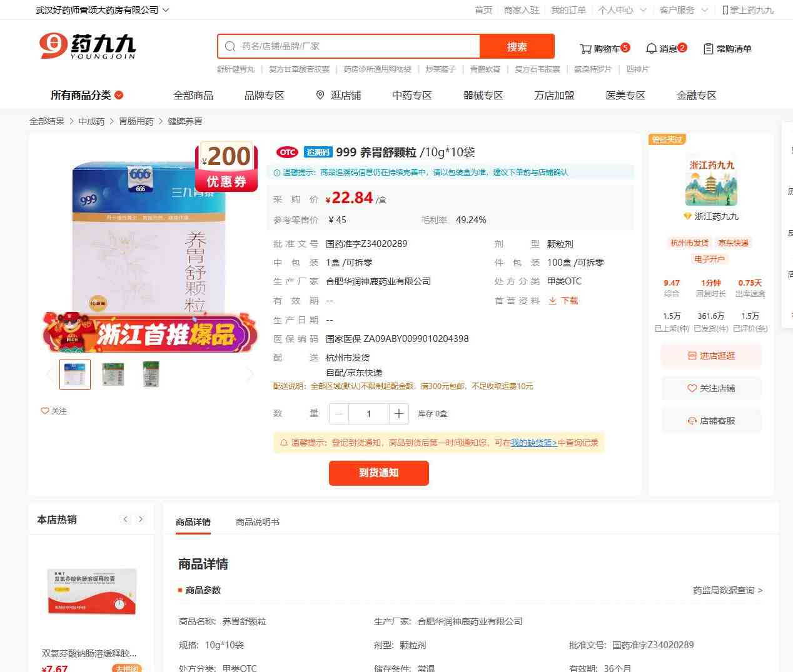Image resolution: width=793 pixels, height=672 pixels.
Task: Toggle follow store (关注店铺) button
Action: coord(711,388)
